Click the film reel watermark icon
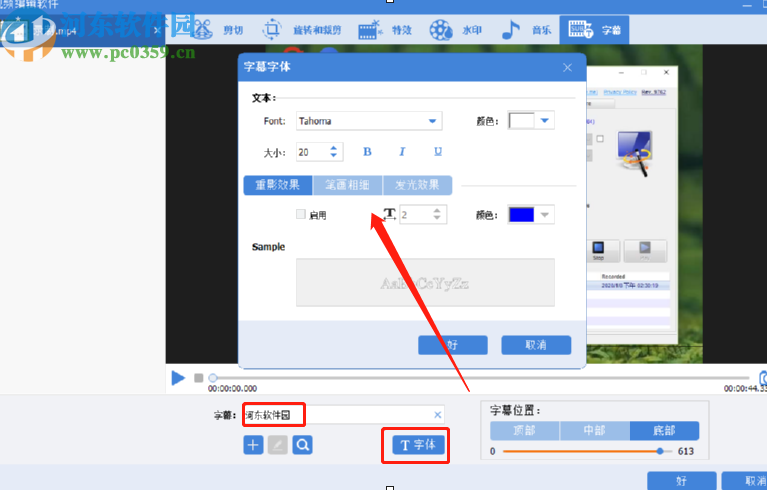Screen dimensions: 767x490 441,30
